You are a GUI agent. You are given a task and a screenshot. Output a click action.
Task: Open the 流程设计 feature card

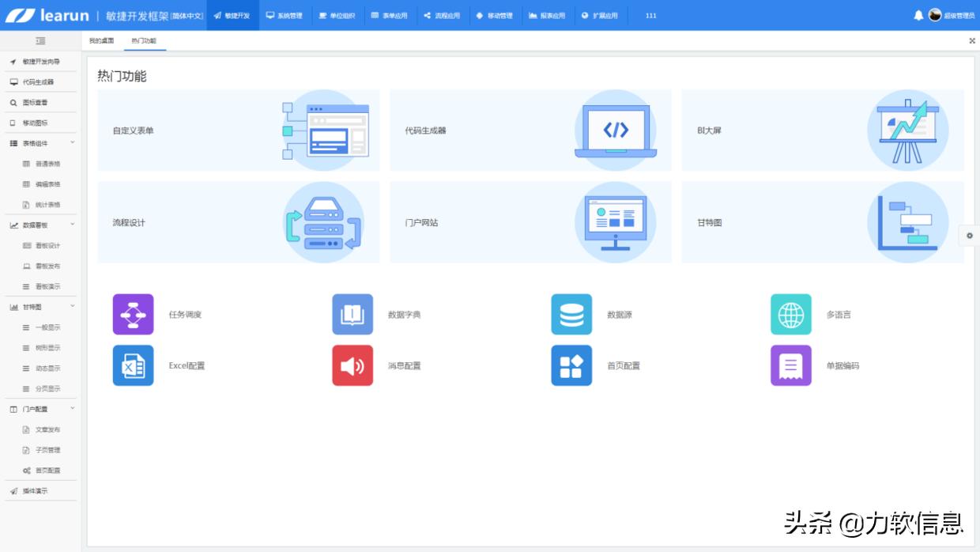(x=237, y=222)
